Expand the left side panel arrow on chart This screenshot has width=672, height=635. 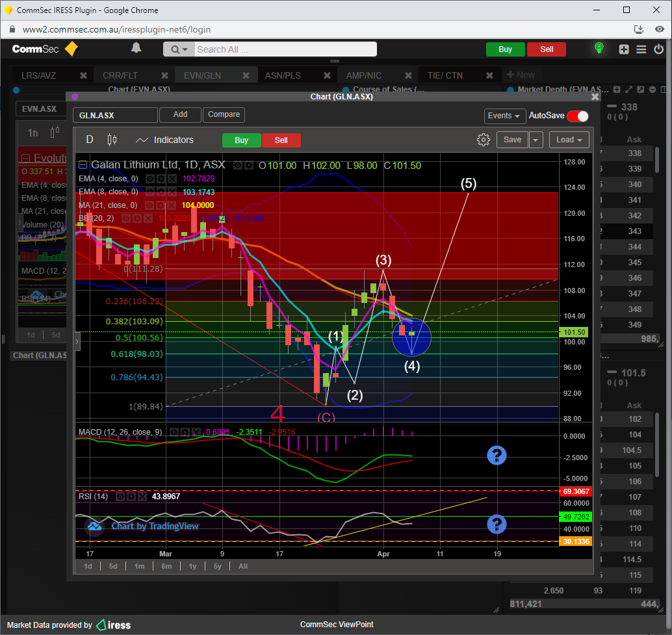(77, 341)
